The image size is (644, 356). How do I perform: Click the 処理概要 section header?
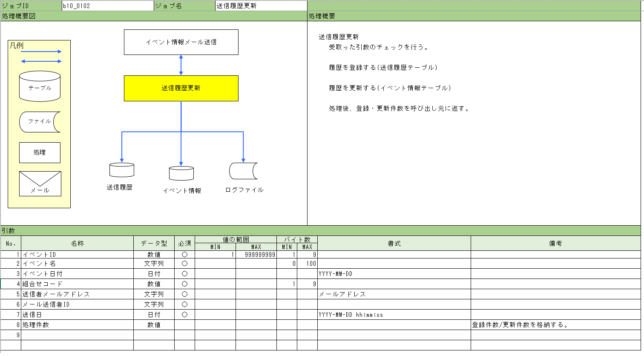(x=474, y=16)
